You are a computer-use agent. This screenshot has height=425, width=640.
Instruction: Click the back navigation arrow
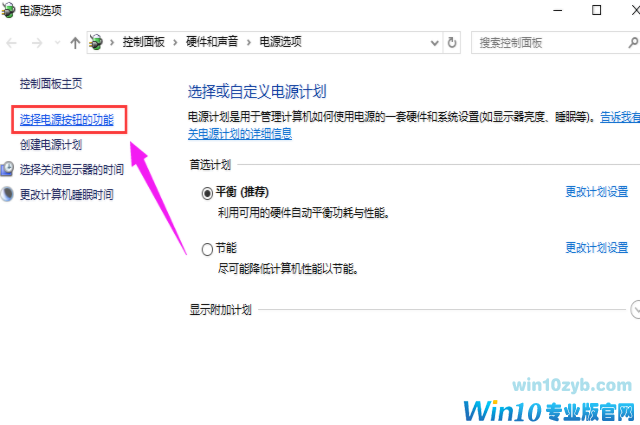pyautogui.click(x=11, y=43)
